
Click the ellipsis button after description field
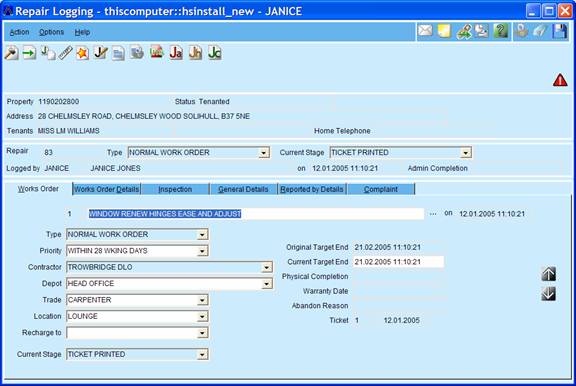(433, 213)
